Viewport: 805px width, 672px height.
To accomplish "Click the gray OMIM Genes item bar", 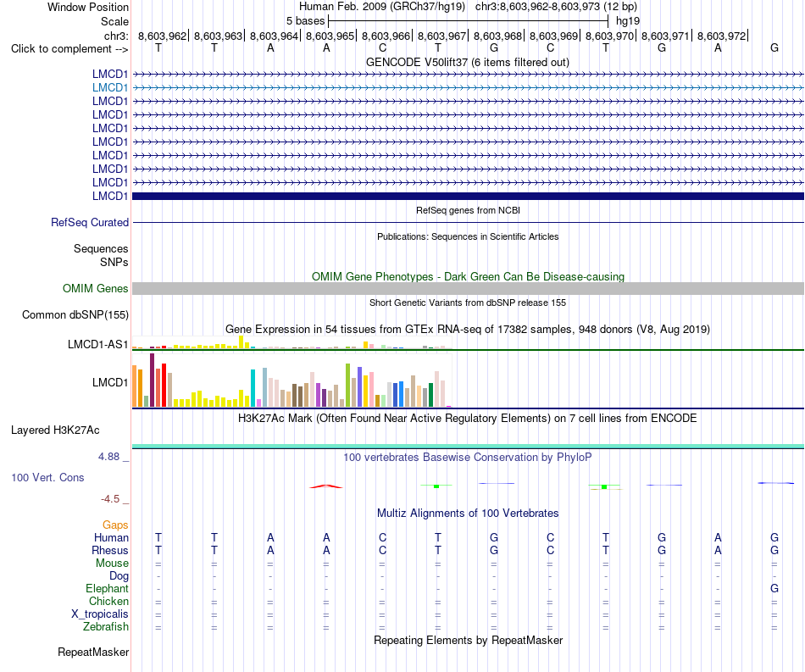I will [468, 288].
